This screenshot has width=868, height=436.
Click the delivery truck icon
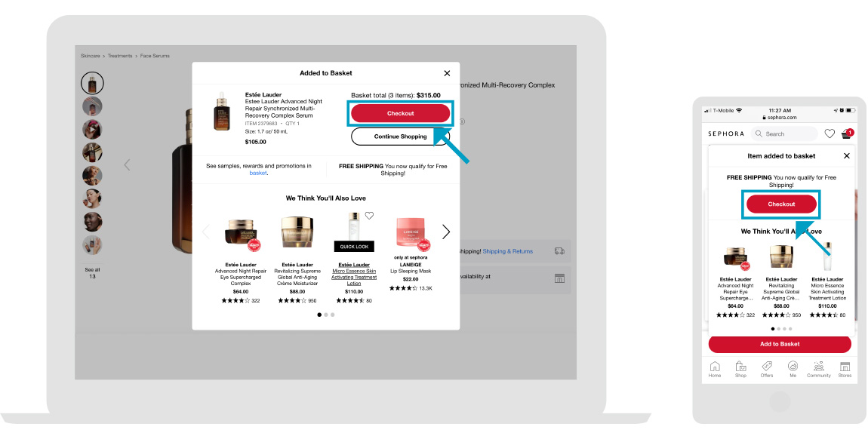pyautogui.click(x=559, y=250)
